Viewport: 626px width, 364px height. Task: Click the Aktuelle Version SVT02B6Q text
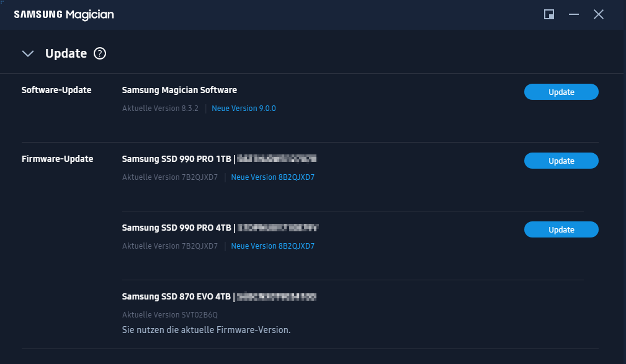point(169,315)
